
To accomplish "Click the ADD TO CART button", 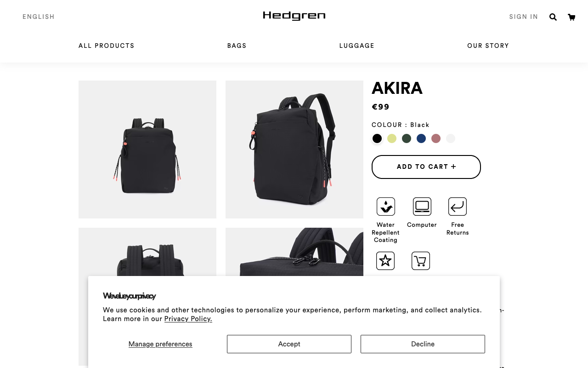I will 426,167.
